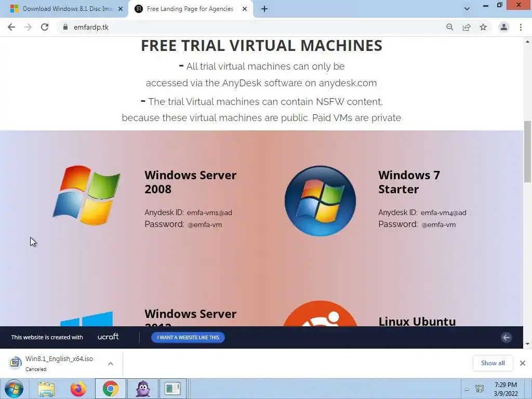Viewport: 532px width, 399px height.
Task: Click the emfa-vm4@ad Anydesk ID
Action: coord(444,212)
